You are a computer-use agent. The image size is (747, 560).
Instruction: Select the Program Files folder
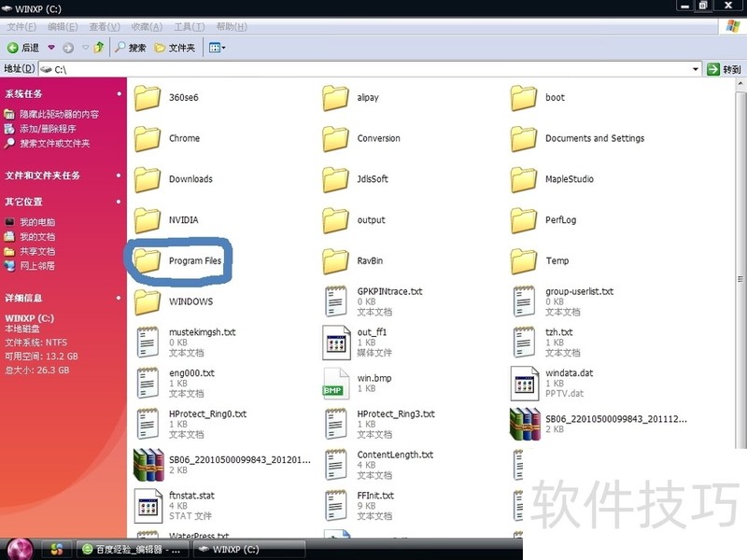pyautogui.click(x=177, y=261)
